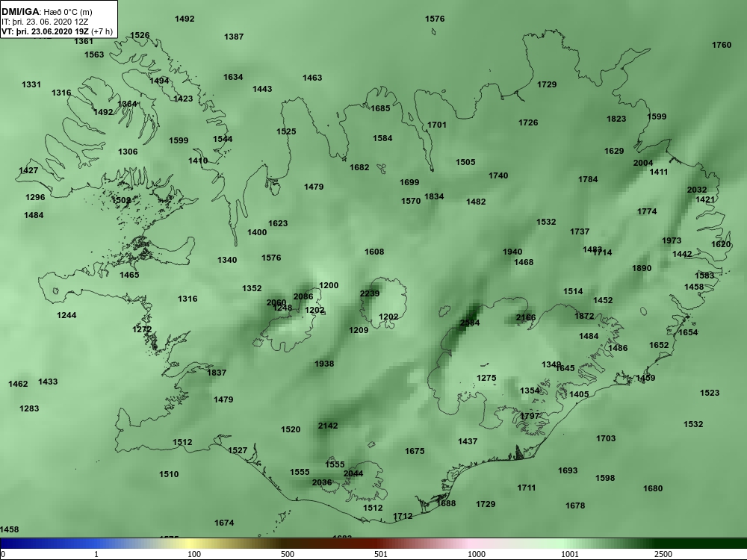Click the map value 2032
Image resolution: width=747 pixels, height=560 pixels.
[x=697, y=190]
